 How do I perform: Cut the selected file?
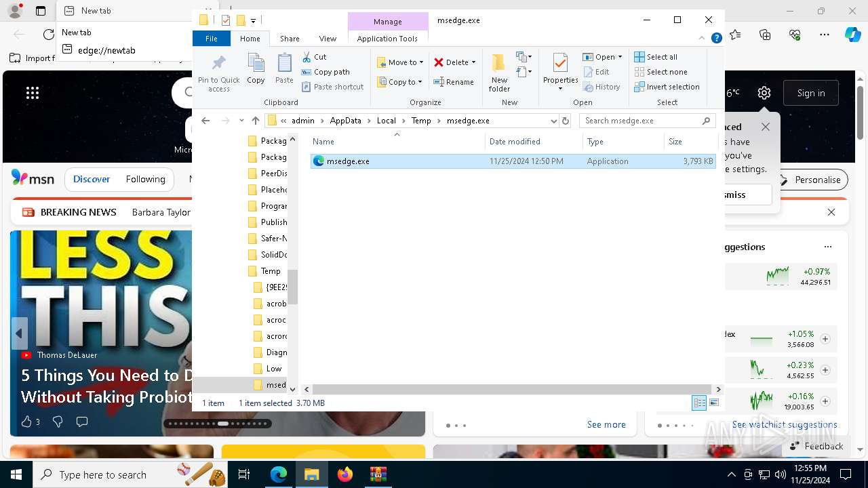point(314,57)
